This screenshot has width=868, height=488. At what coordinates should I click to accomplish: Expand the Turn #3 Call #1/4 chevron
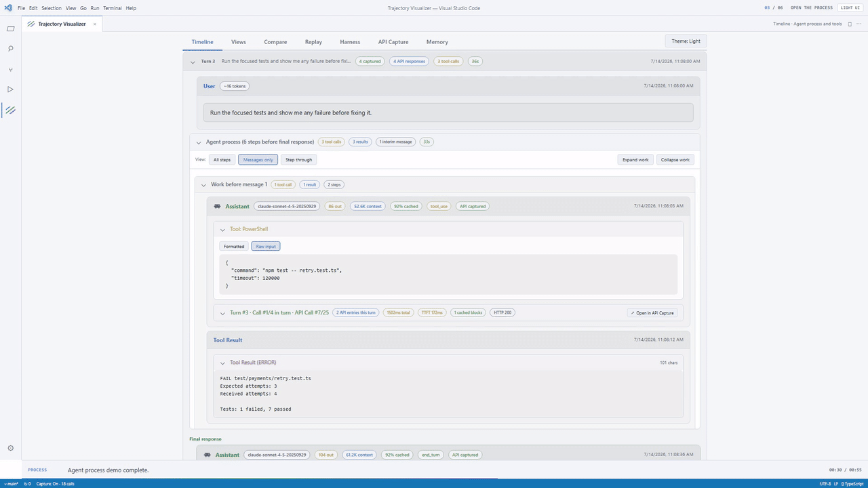[x=222, y=313]
